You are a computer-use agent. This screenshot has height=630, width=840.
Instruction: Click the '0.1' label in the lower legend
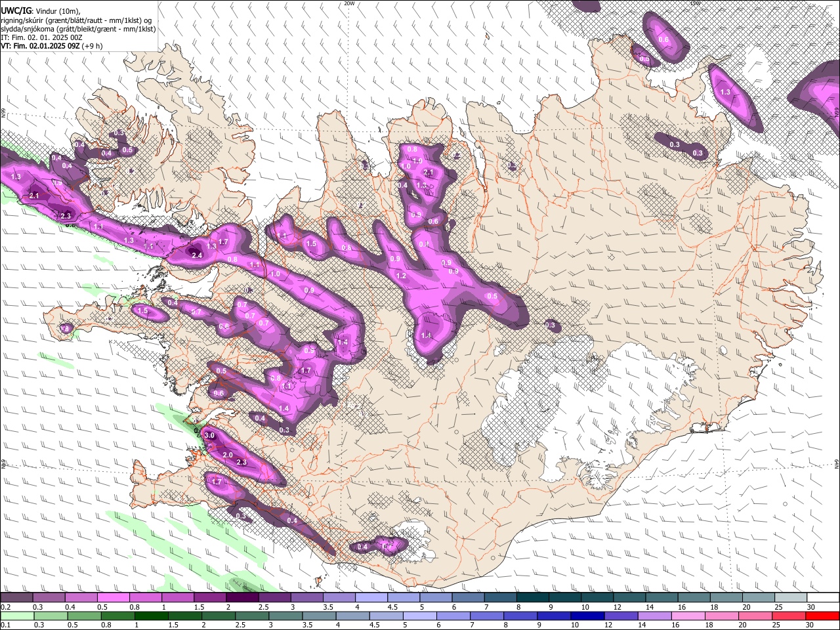[5, 625]
